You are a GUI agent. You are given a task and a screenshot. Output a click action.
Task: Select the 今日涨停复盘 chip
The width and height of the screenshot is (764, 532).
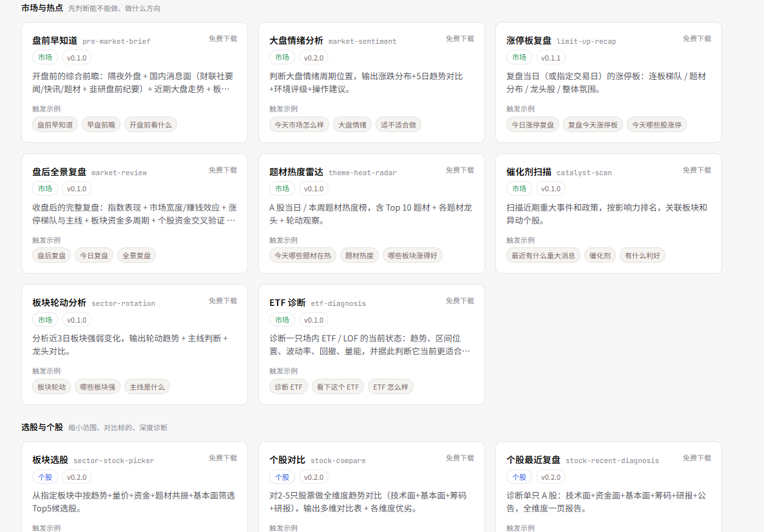click(533, 125)
